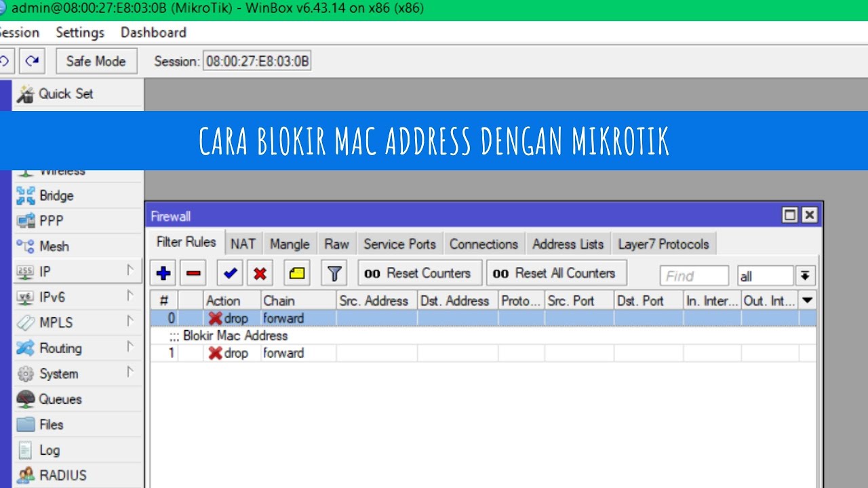The height and width of the screenshot is (488, 868).
Task: Click row number 1 in the # column
Action: [x=164, y=353]
